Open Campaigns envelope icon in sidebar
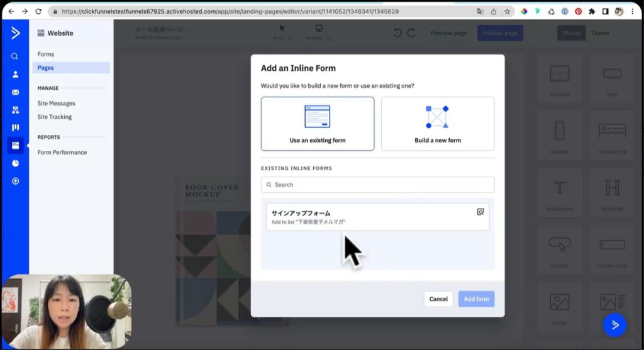Image resolution: width=644 pixels, height=350 pixels. 15,92
